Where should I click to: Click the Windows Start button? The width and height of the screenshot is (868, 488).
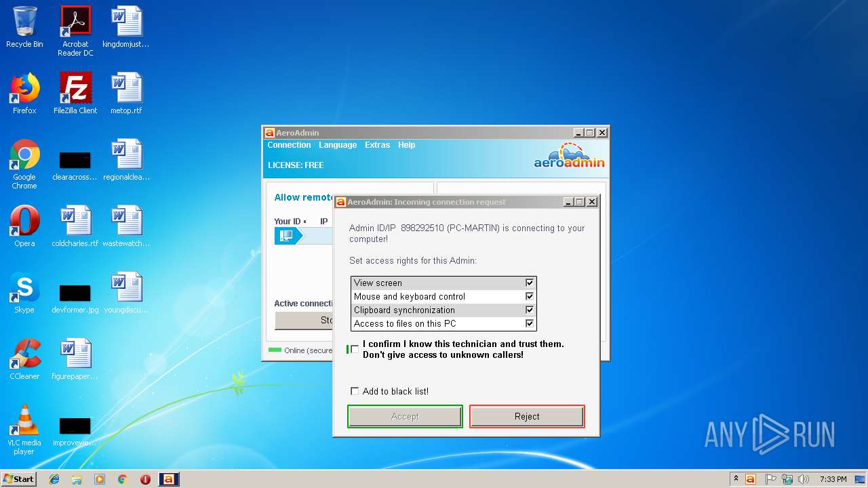click(x=19, y=479)
